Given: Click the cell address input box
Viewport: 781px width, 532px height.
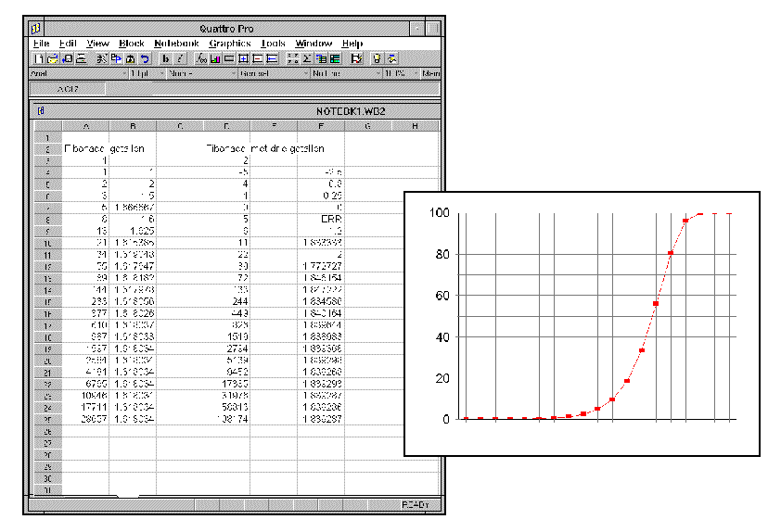Looking at the screenshot, I should click(x=67, y=90).
